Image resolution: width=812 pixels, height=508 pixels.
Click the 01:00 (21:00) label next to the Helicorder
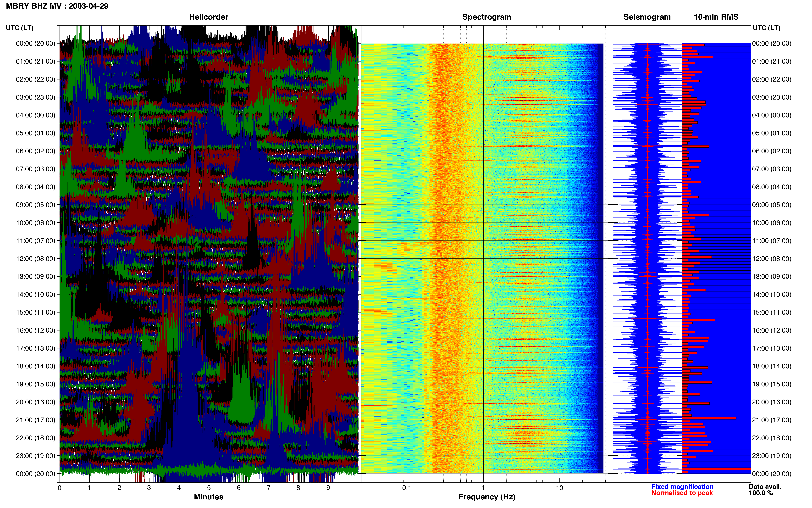[x=36, y=61]
